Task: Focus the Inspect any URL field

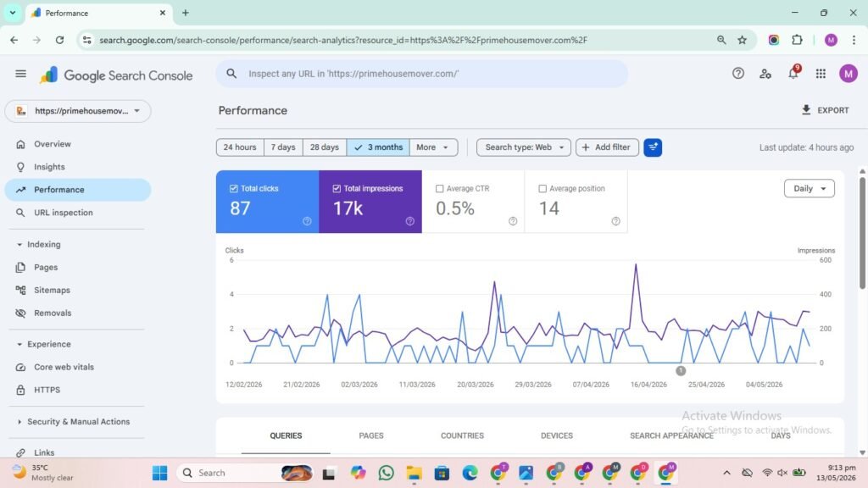Action: [422, 74]
